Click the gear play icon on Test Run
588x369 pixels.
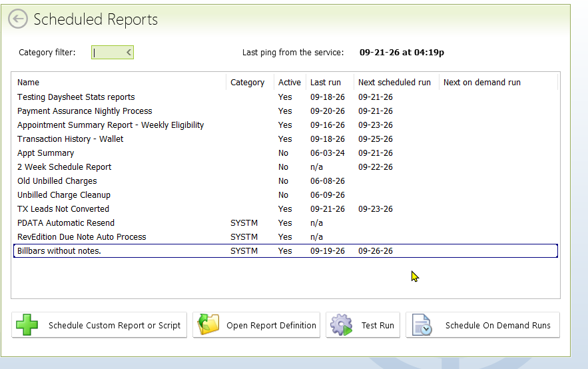point(341,325)
